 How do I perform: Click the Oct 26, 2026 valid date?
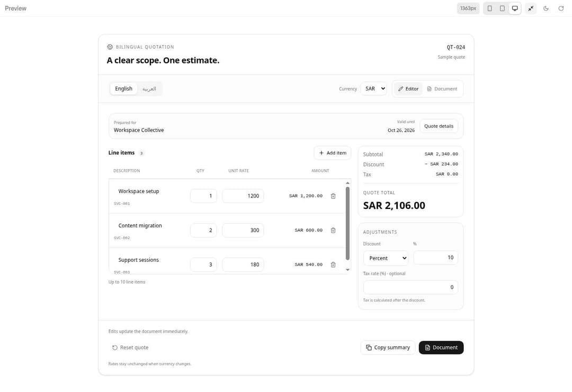401,130
